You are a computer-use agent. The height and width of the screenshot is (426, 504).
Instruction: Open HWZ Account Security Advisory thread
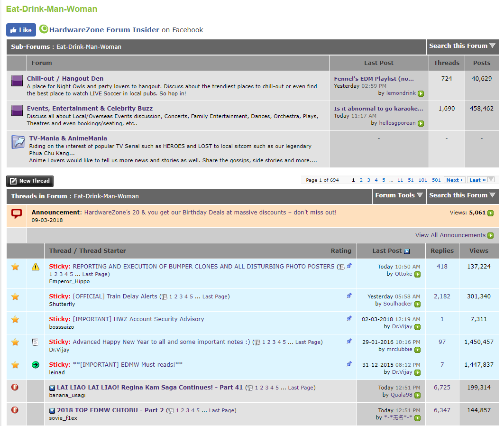138,319
